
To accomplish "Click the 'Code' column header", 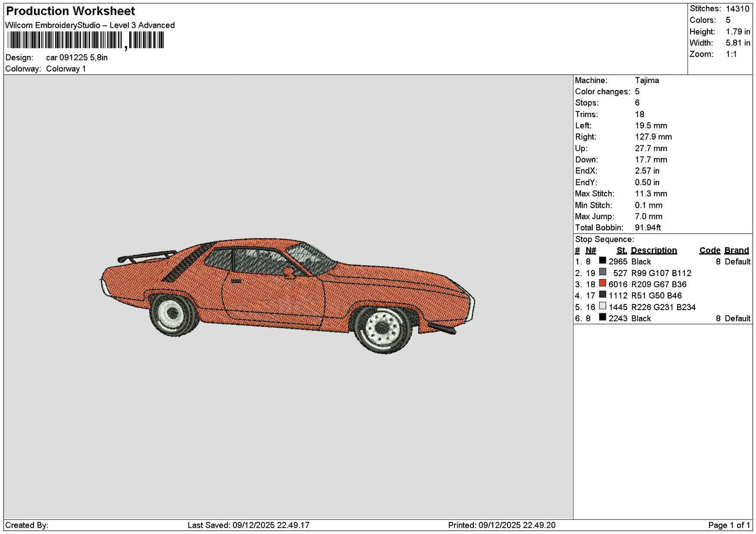I will pos(709,250).
